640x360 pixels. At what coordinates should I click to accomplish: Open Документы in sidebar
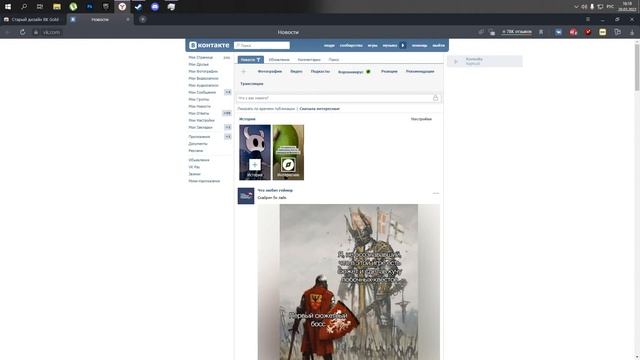[198, 144]
